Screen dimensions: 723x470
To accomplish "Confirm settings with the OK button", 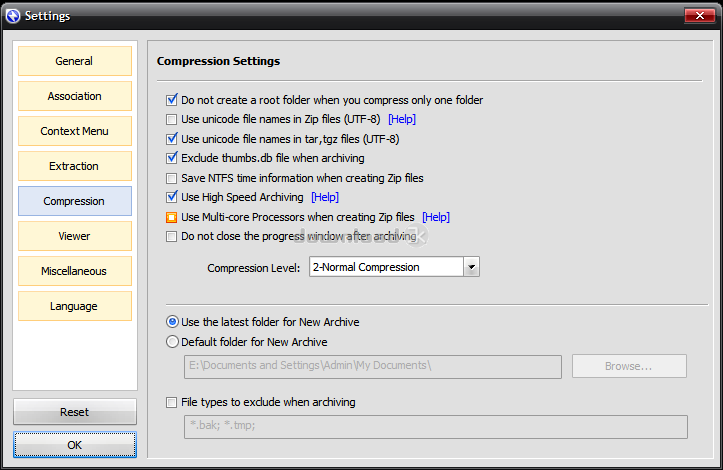I will tap(75, 445).
